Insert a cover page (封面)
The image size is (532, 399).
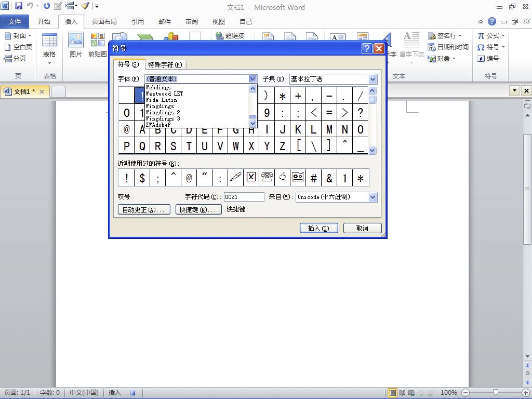[18, 36]
